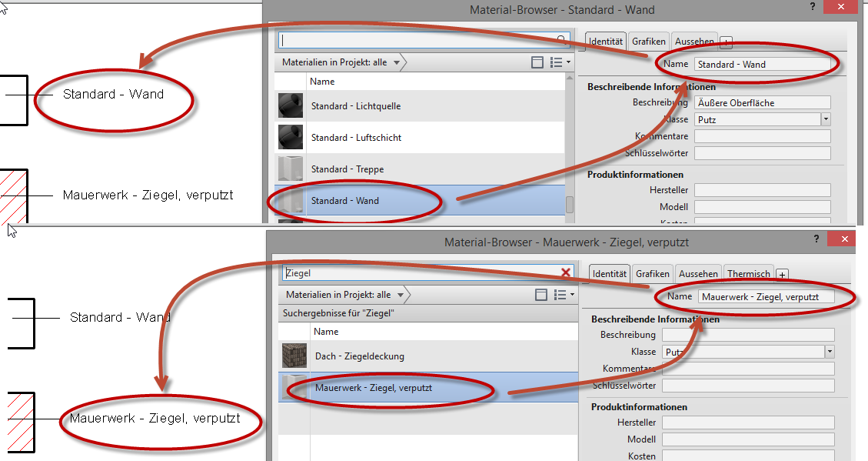Click the empty Beschreibung field in Mauerwerk window
This screenshot has width=868, height=461.
click(x=748, y=335)
